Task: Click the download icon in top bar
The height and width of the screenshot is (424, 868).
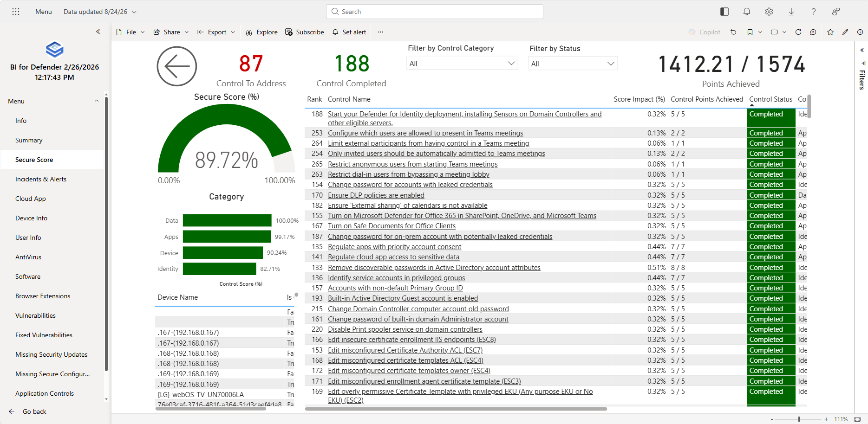Action: (x=791, y=12)
